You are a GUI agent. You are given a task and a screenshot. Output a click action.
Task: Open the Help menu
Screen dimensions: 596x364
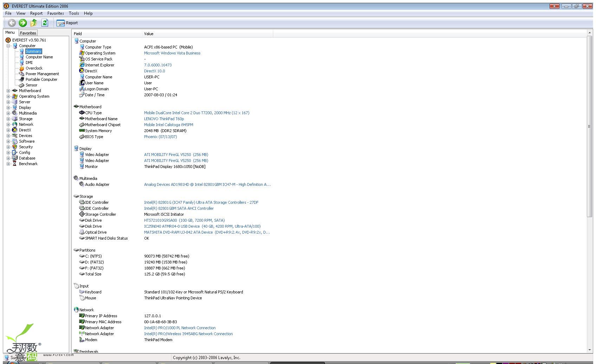coord(88,13)
